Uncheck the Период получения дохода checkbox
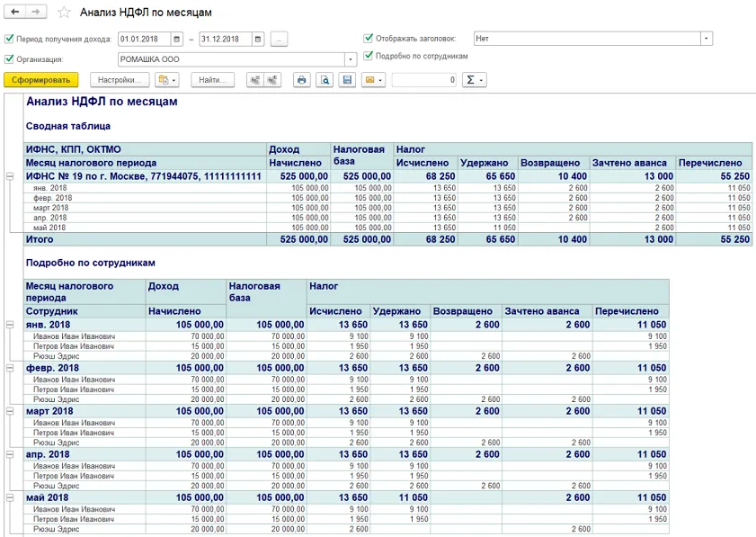The image size is (756, 537). 9,39
